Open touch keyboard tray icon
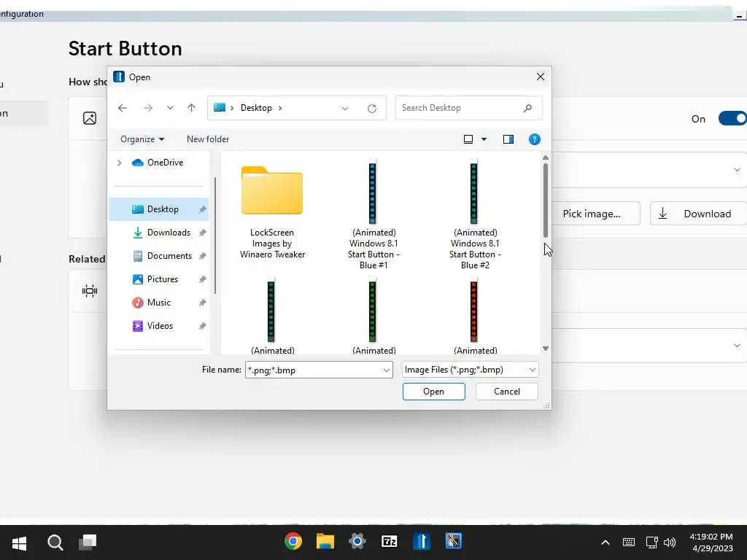Image resolution: width=747 pixels, height=560 pixels. (x=628, y=542)
